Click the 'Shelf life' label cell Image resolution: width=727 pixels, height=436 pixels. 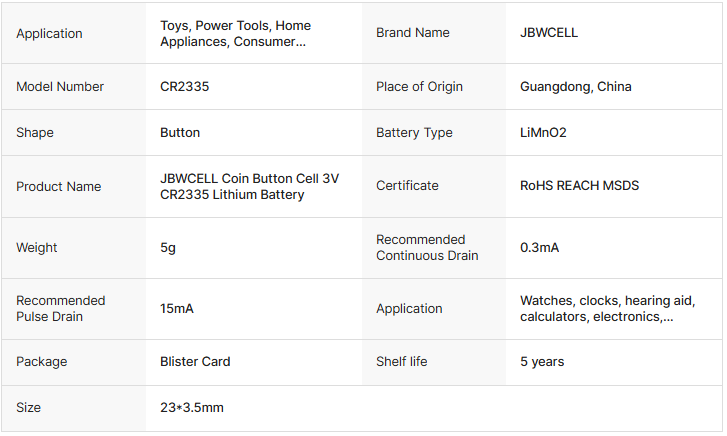click(401, 362)
